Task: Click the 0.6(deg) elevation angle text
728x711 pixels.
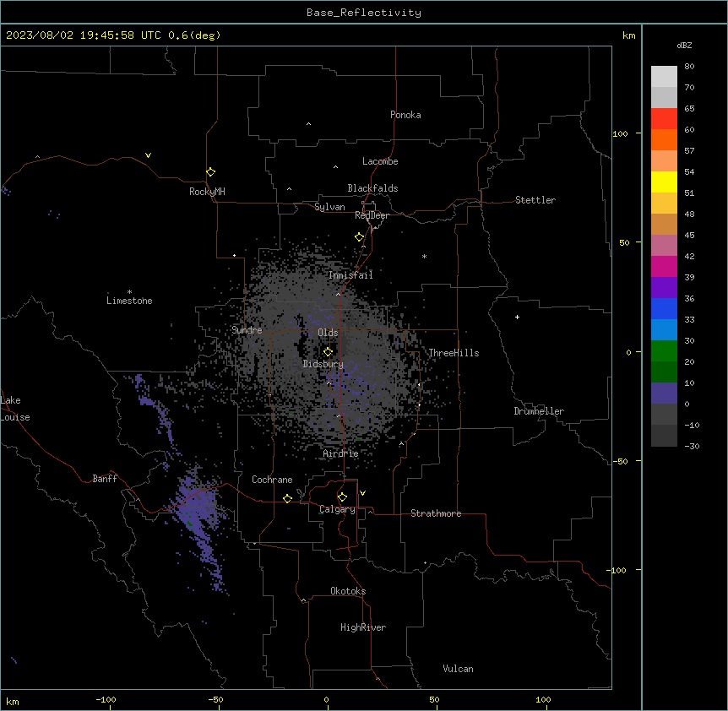Action: click(x=194, y=35)
